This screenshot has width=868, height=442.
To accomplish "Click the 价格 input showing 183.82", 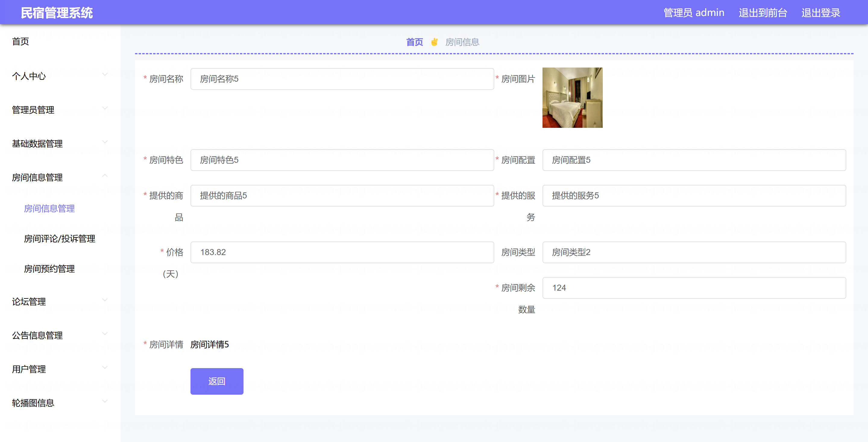I will coord(342,252).
